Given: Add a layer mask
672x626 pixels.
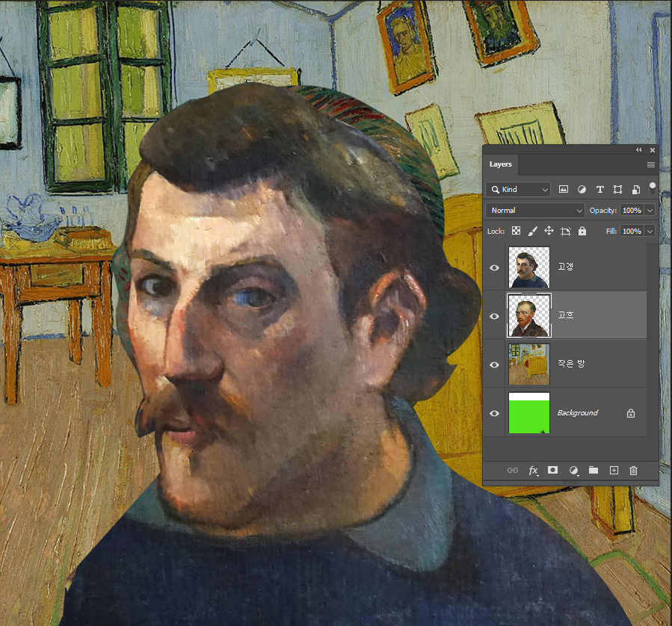Looking at the screenshot, I should [553, 470].
